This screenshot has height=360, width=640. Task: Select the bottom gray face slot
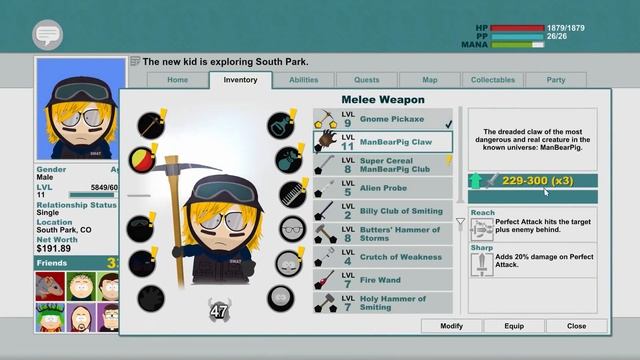point(281,298)
